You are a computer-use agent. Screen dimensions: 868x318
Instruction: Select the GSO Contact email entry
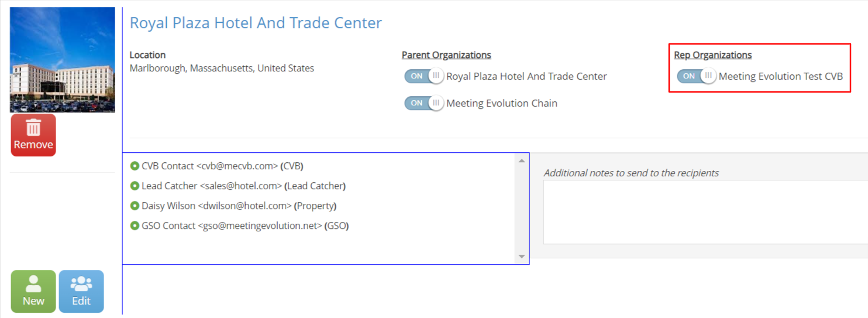click(x=245, y=226)
